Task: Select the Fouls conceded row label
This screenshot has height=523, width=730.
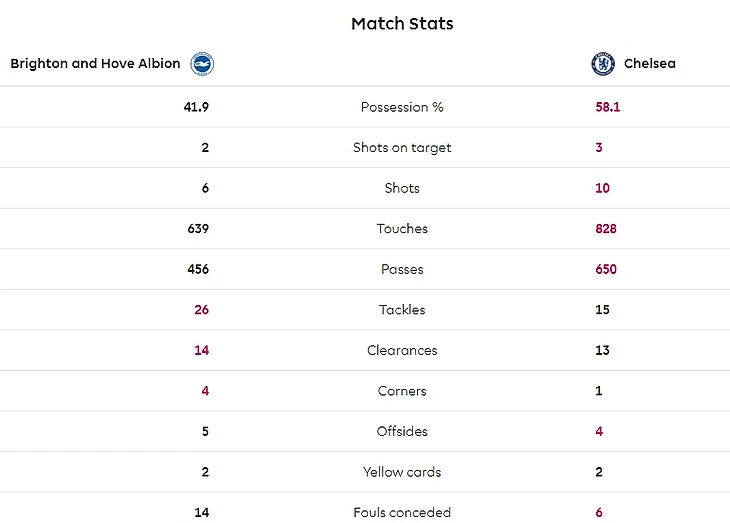Action: (x=402, y=512)
